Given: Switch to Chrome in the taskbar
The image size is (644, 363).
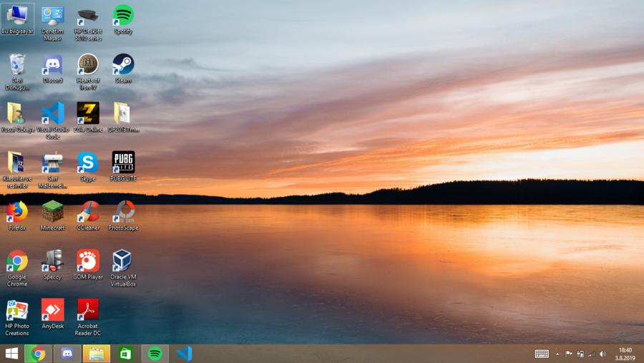Looking at the screenshot, I should (x=38, y=354).
